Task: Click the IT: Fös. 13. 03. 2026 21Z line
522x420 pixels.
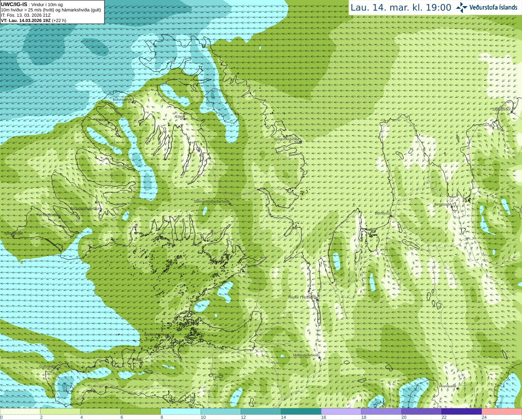Action: 26,15
